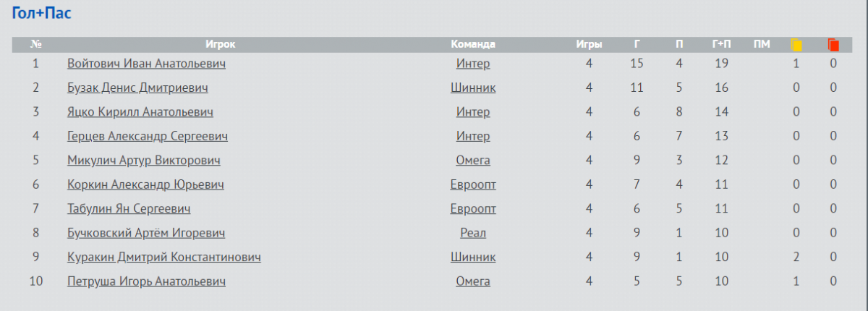This screenshot has width=868, height=311.
Task: Select player Яцко Кирилл Анатольевич
Action: [x=140, y=112]
